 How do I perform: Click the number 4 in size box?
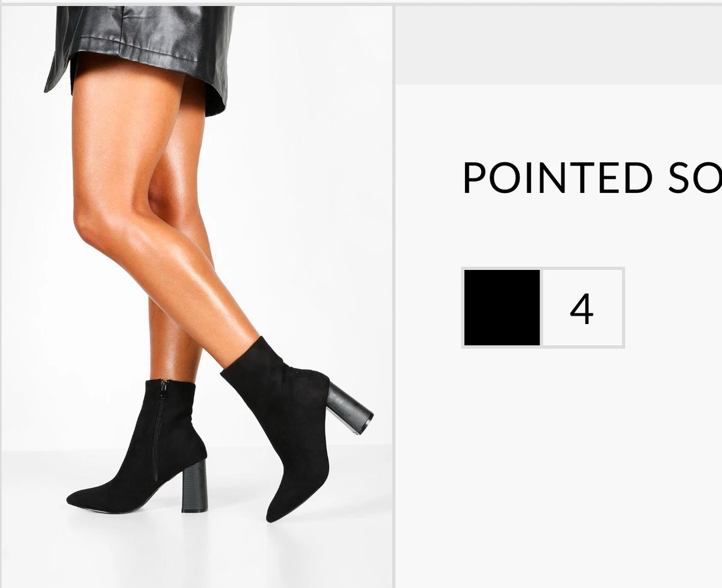tap(582, 309)
